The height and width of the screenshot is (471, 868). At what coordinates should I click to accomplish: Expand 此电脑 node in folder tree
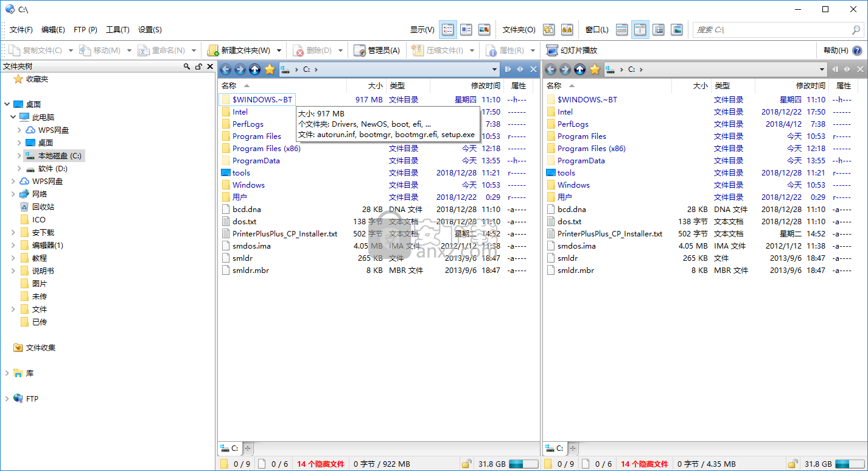[13, 117]
